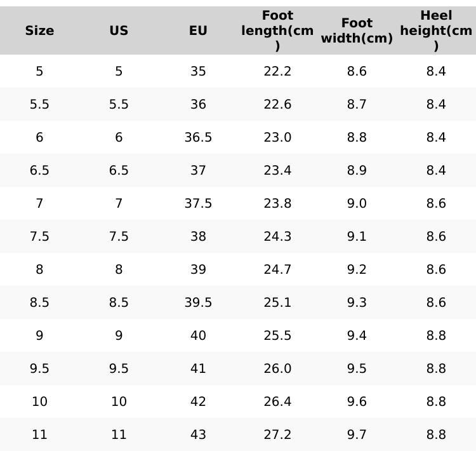Select the foot width 9.2 cell
Image resolution: width=476 pixels, height=451 pixels.
click(x=357, y=269)
